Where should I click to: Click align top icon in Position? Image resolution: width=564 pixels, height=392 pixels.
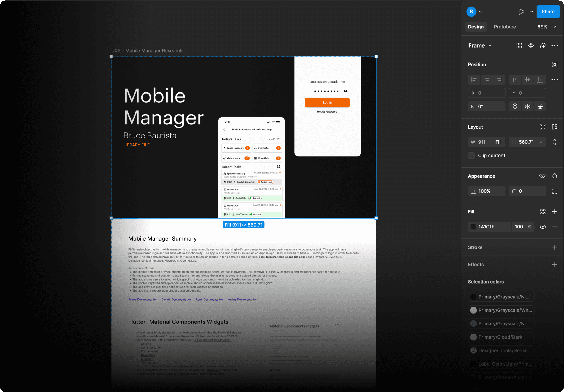click(x=514, y=80)
